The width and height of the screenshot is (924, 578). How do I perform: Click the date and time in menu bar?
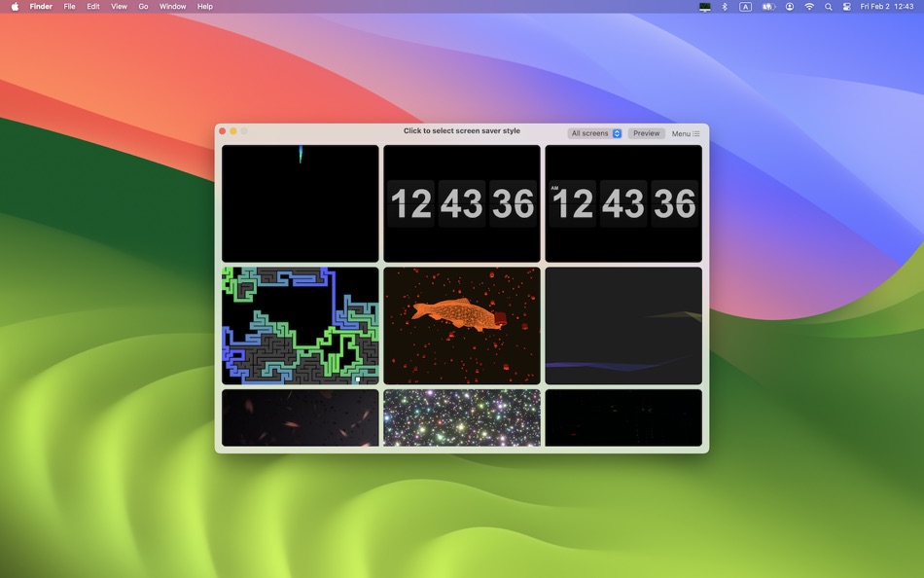(887, 7)
